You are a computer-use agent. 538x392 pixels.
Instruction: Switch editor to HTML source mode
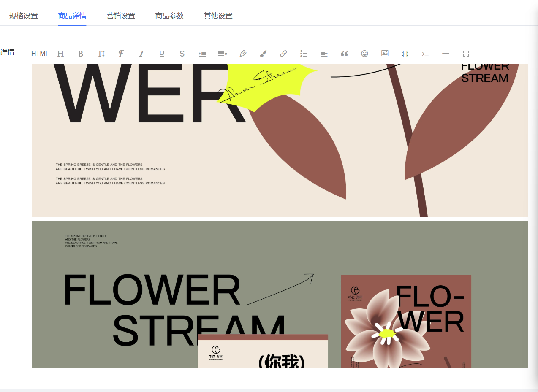pos(40,54)
